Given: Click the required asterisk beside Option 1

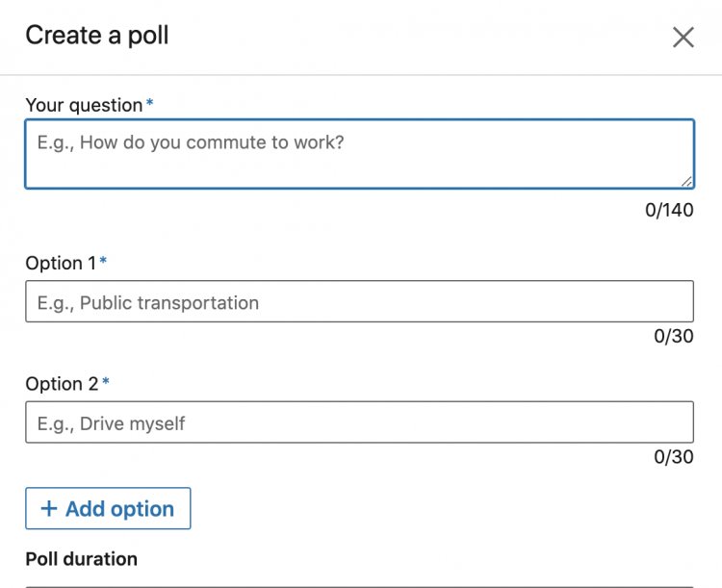Looking at the screenshot, I should click(x=103, y=261).
